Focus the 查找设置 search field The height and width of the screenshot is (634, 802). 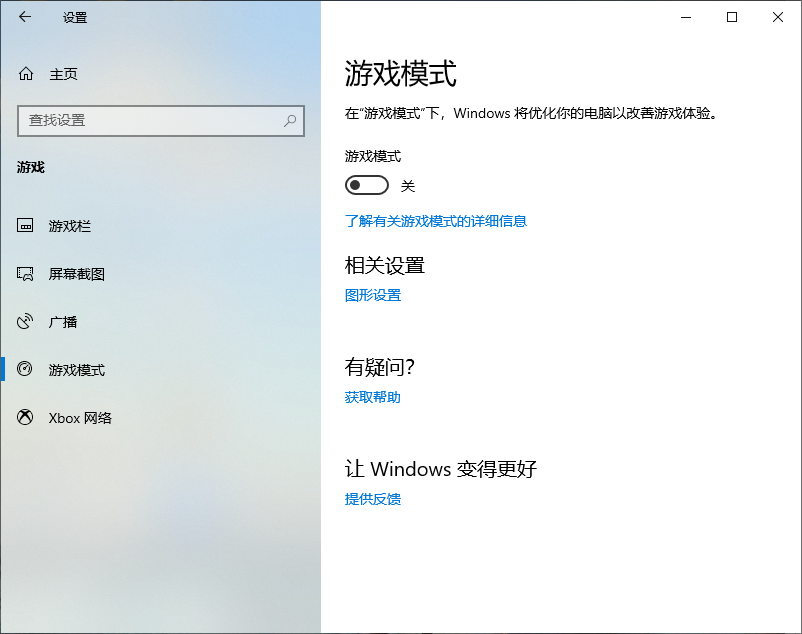150,120
